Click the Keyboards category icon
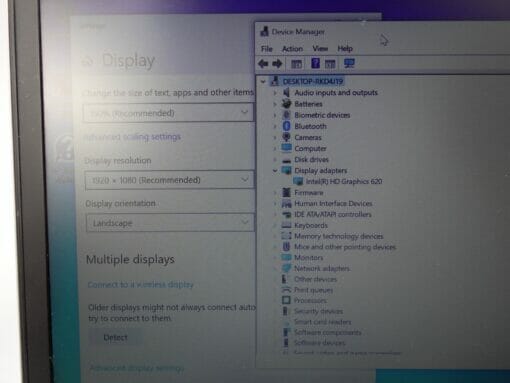Viewport: 510px width, 383px height. 286,225
